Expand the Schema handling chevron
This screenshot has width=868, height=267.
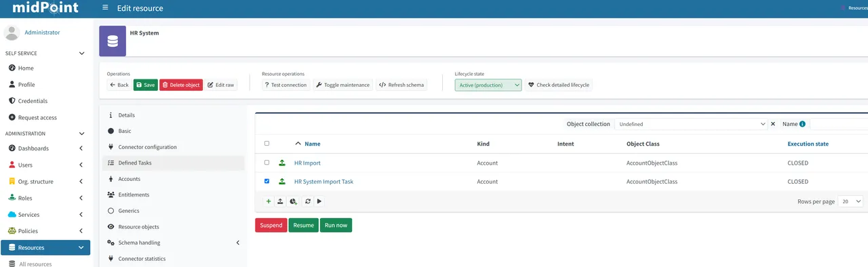(238, 243)
